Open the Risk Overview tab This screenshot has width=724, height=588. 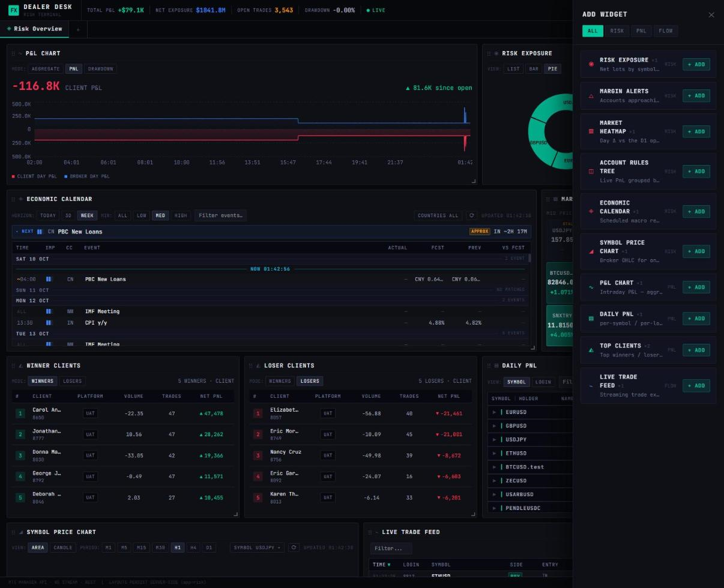34,29
